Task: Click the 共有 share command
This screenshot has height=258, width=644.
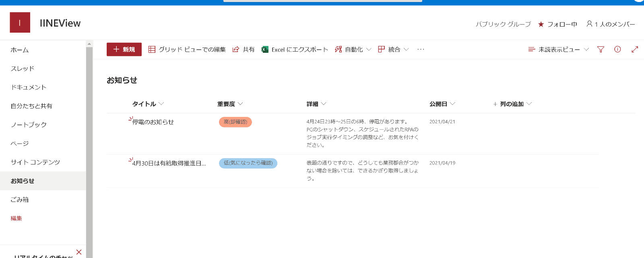Action: click(244, 49)
